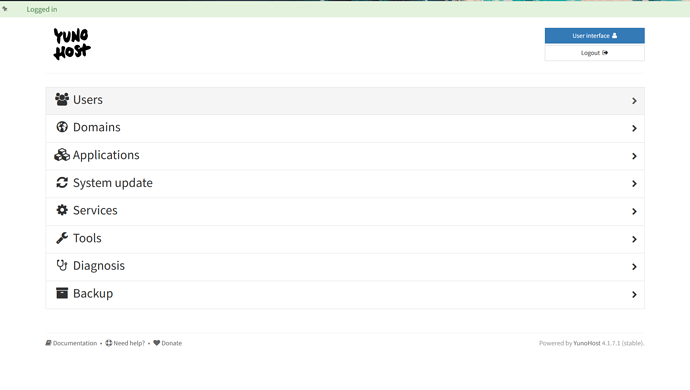Click the icon left of Logged in
This screenshot has width=690, height=390.
click(5, 8)
